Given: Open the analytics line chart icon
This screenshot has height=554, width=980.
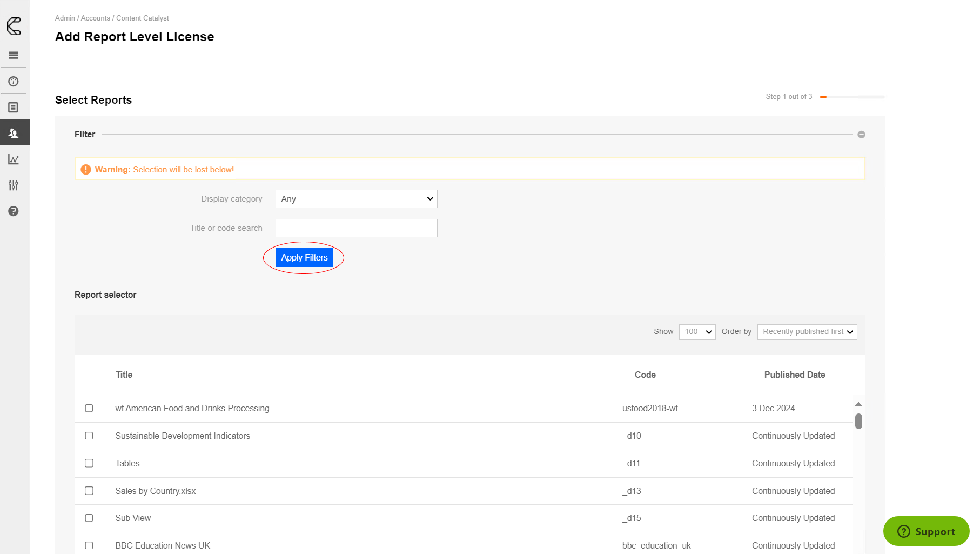Looking at the screenshot, I should click(x=14, y=159).
